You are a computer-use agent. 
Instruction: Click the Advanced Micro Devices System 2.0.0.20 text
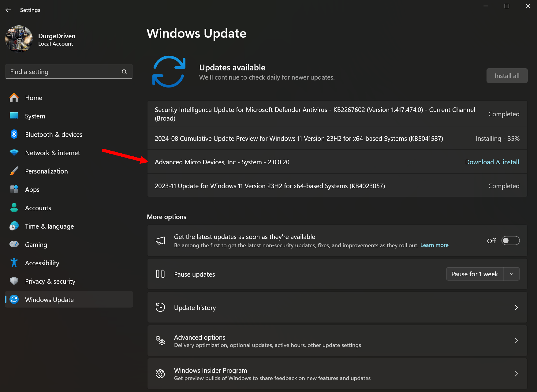[x=222, y=162]
